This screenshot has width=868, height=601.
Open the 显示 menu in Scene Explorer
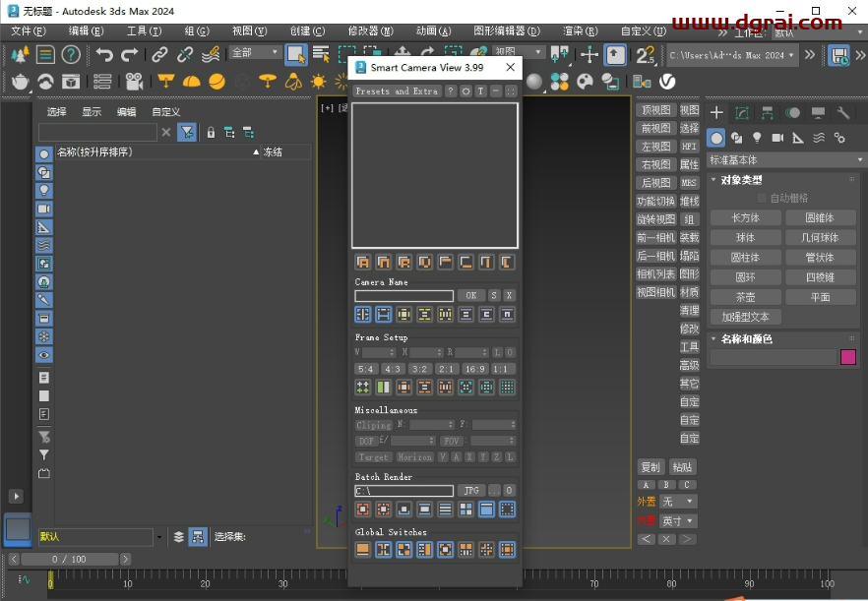pyautogui.click(x=92, y=112)
